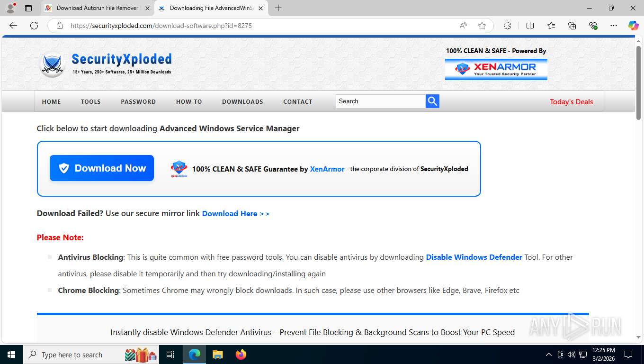644x364 pixels.
Task: Open taskbar clock showing 12:25 PM
Action: click(603, 355)
